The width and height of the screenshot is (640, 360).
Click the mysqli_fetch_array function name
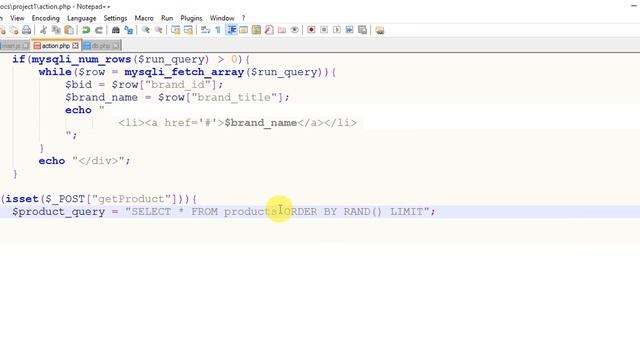(x=184, y=72)
